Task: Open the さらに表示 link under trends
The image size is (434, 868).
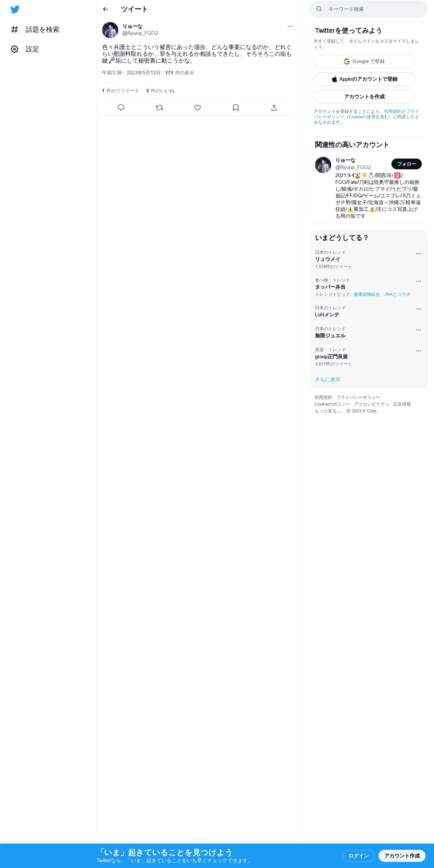Action: pyautogui.click(x=328, y=380)
